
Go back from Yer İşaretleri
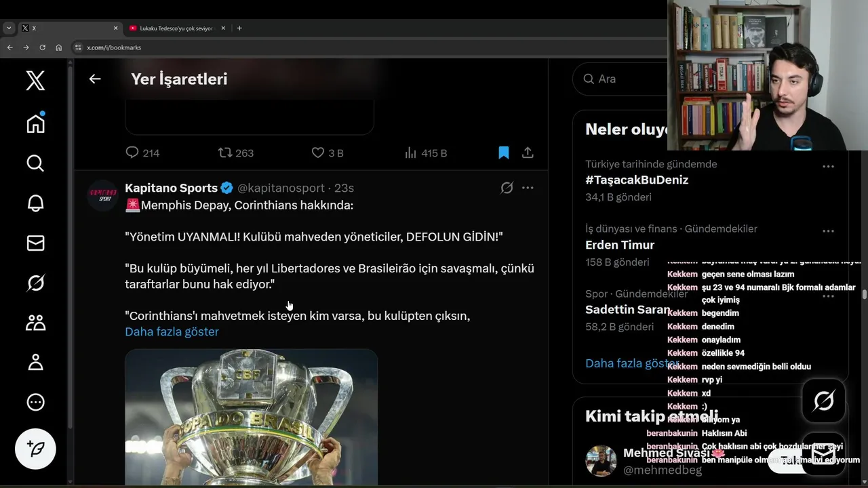point(95,79)
